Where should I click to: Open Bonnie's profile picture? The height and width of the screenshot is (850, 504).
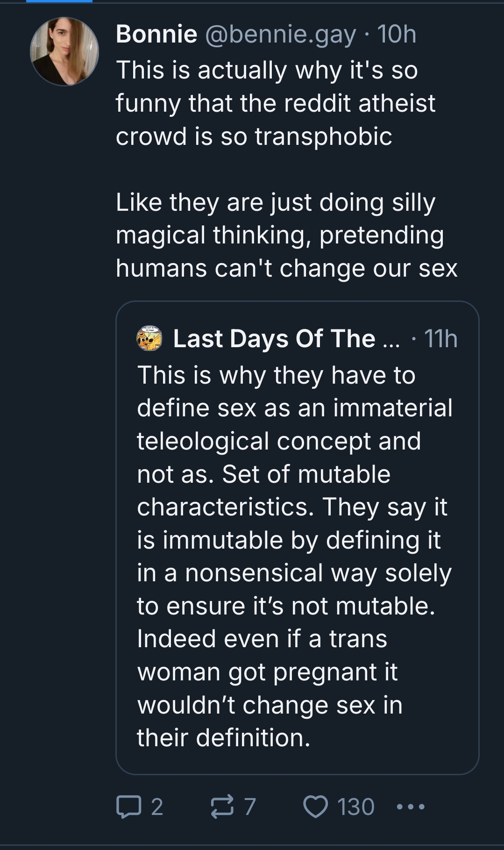point(64,51)
